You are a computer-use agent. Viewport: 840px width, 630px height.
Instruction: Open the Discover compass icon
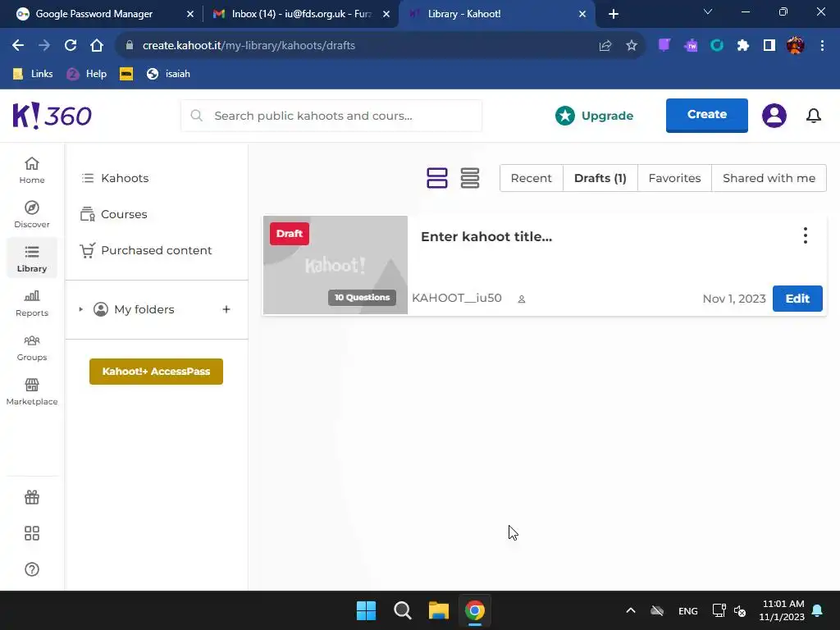click(x=32, y=208)
